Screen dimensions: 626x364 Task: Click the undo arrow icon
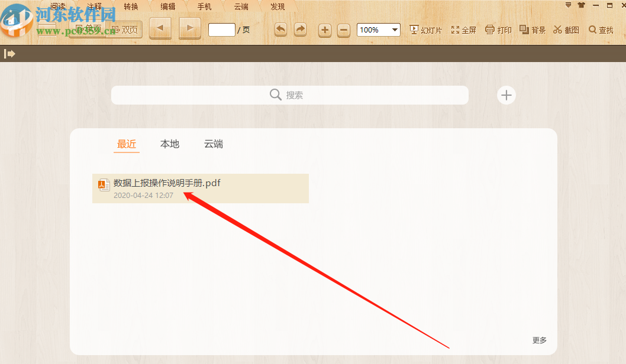click(280, 29)
